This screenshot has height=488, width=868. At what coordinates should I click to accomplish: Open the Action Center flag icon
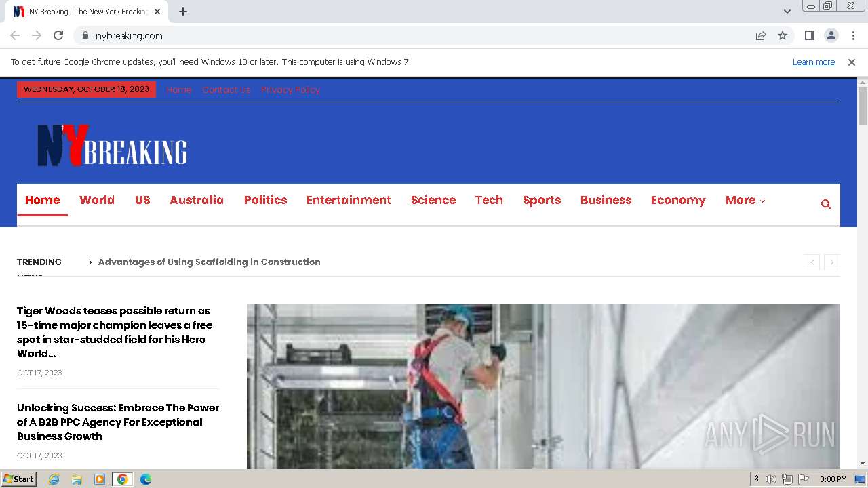pos(804,479)
